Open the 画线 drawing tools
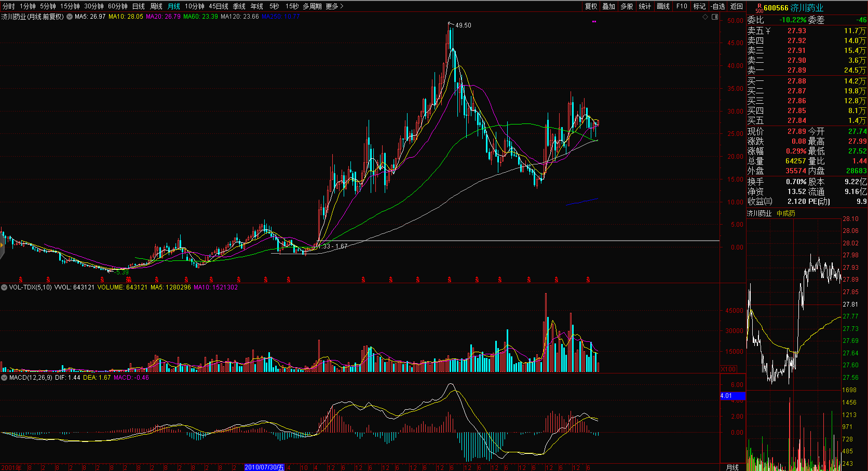Screen dimensions: 868x471 pos(663,6)
